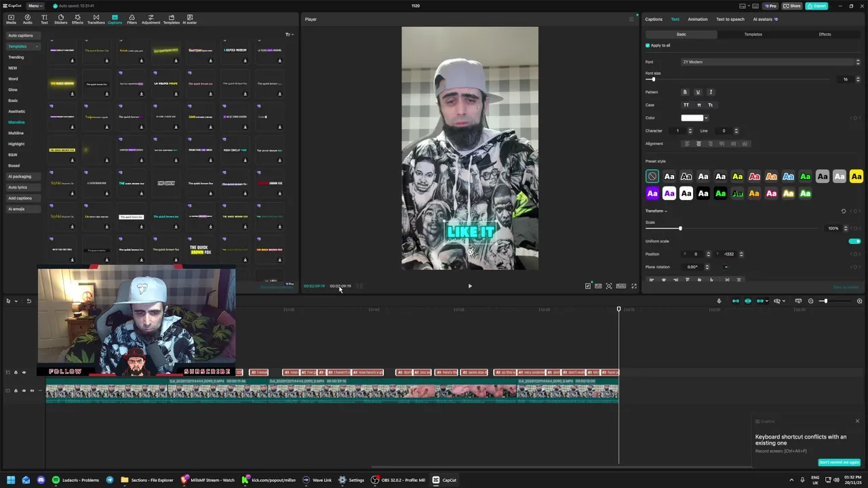This screenshot has width=868, height=488.
Task: Open caption template filter dropdown
Action: pos(289,35)
